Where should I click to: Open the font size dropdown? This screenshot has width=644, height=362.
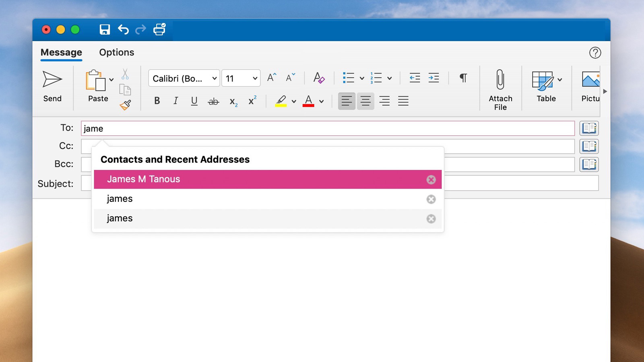240,78
